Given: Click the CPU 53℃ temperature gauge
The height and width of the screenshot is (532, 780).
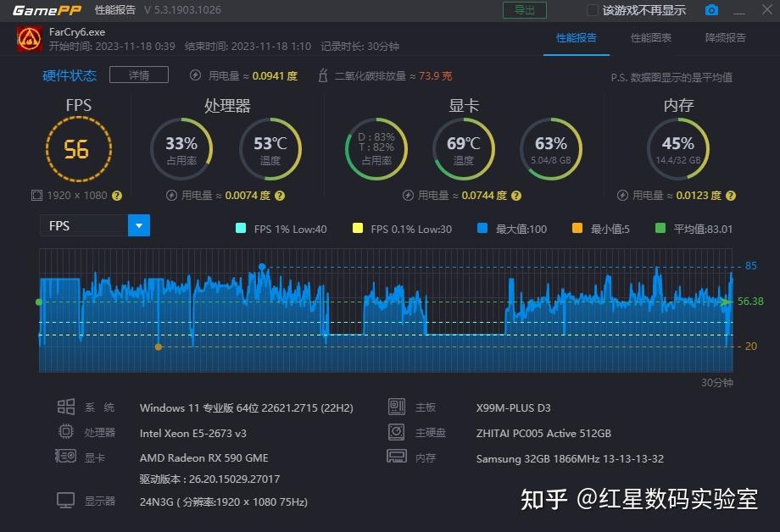Looking at the screenshot, I should tap(270, 149).
